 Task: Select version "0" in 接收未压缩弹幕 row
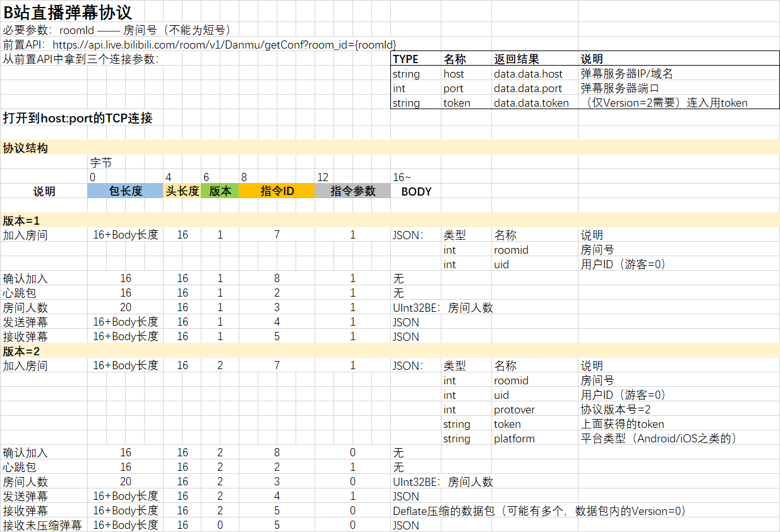(x=220, y=525)
